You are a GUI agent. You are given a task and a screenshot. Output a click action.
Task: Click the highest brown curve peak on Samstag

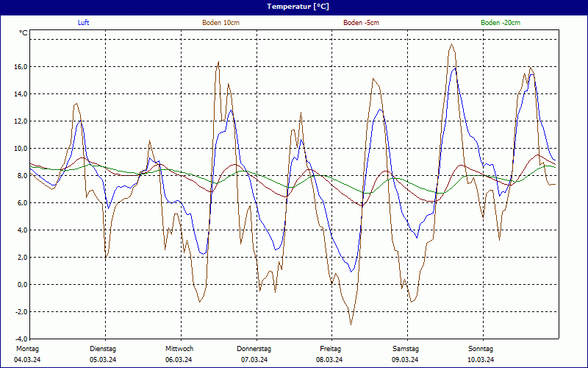tap(451, 44)
